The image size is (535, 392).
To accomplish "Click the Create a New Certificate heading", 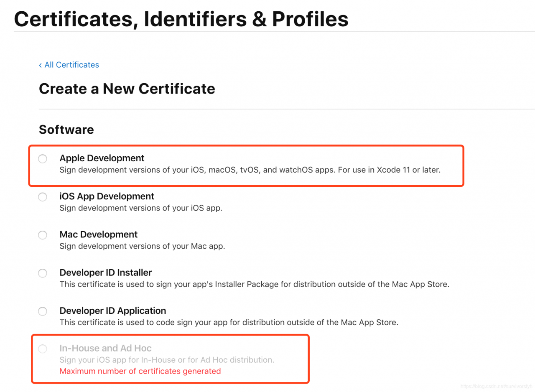I will click(x=127, y=89).
